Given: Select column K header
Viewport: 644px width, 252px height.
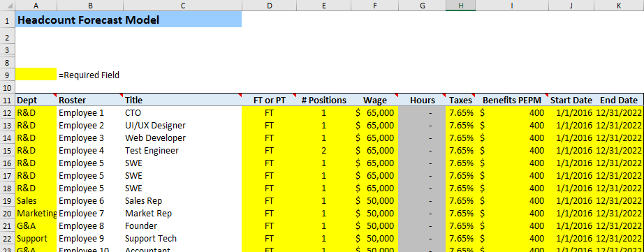Looking at the screenshot, I should [619, 6].
